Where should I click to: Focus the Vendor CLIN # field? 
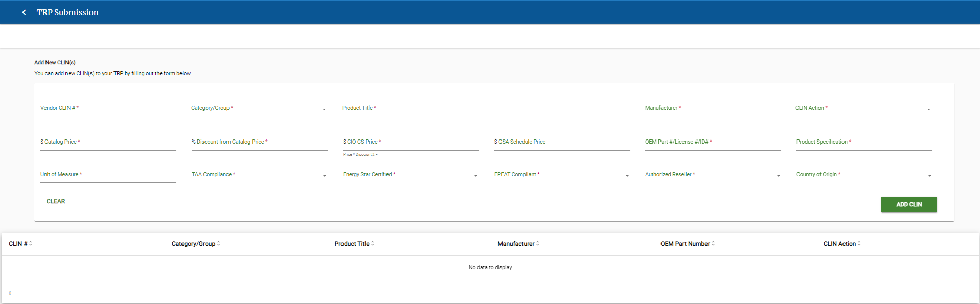pyautogui.click(x=108, y=109)
